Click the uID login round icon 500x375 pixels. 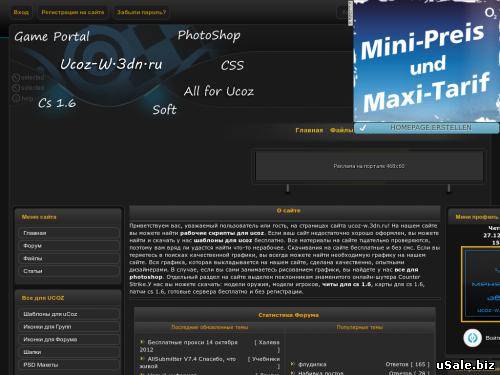point(472,338)
